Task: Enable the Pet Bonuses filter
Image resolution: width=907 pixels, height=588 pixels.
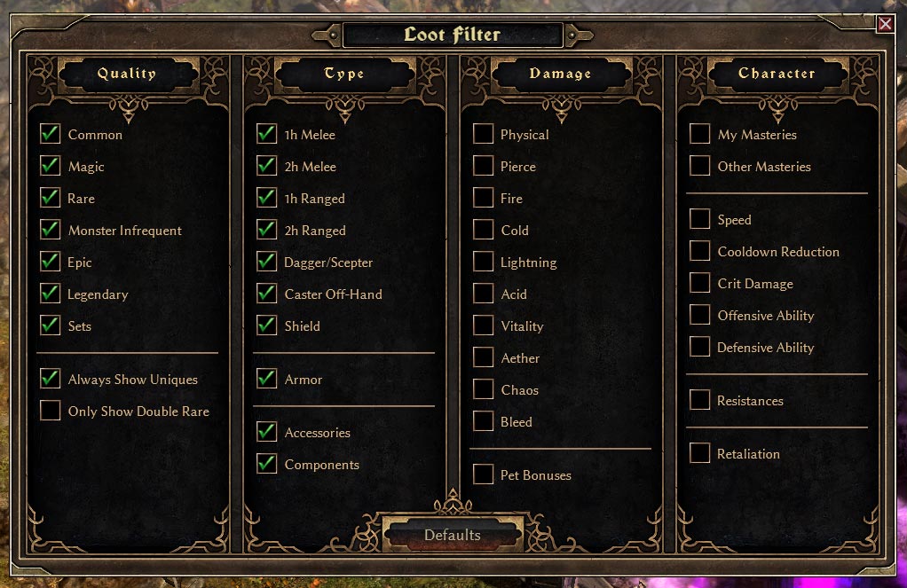Action: click(x=483, y=474)
